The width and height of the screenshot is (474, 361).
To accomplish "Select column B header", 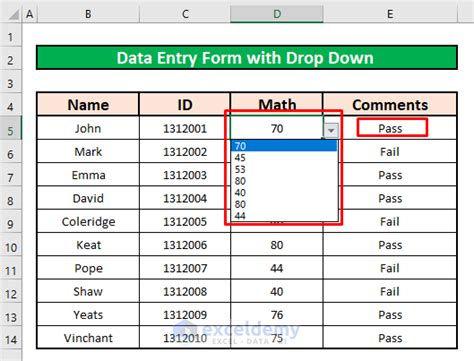I will click(88, 14).
